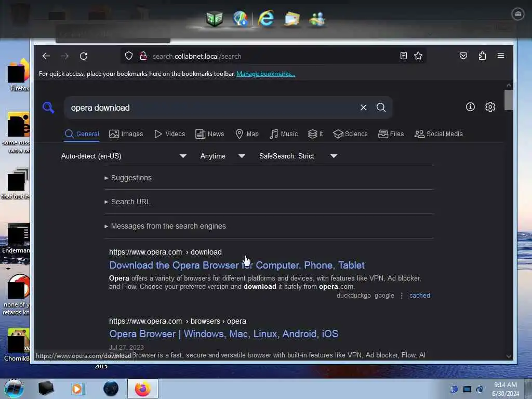
Task: Select the General search tab
Action: point(82,134)
